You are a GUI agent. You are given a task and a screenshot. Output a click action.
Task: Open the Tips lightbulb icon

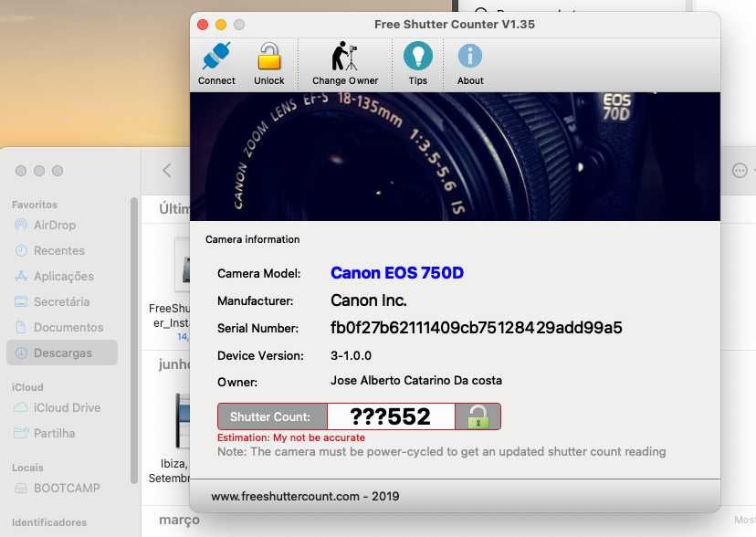coord(417,56)
